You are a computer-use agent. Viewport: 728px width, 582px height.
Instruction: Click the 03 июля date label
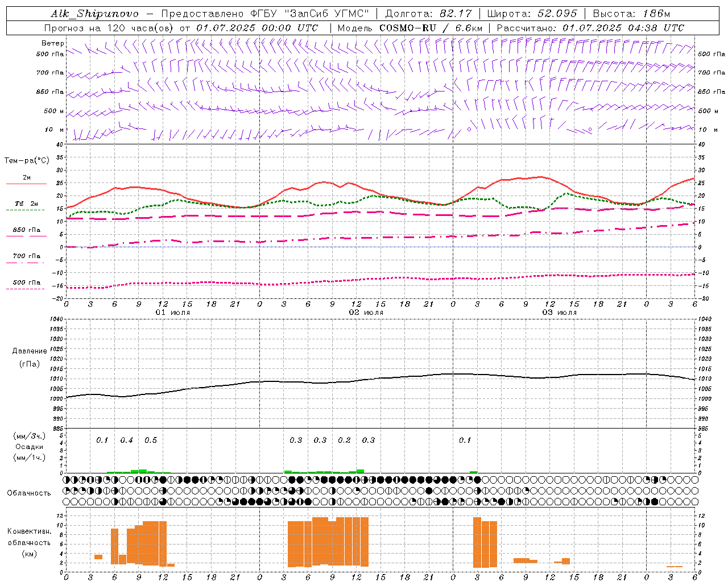click(x=560, y=312)
